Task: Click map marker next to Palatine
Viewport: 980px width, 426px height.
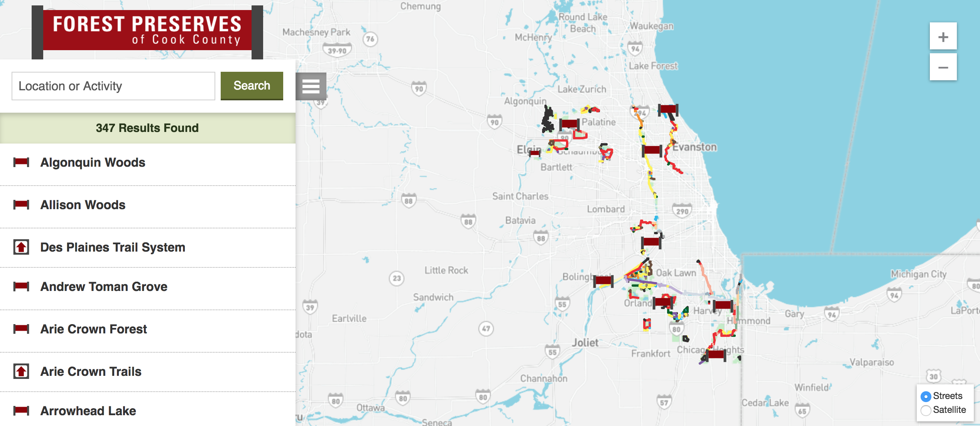Action: click(x=569, y=124)
